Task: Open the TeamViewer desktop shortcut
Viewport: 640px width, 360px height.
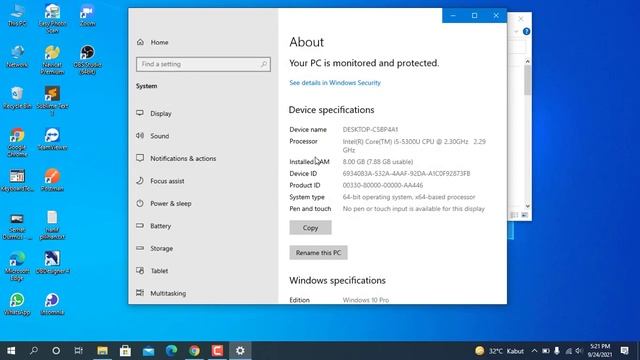Action: pos(52,138)
